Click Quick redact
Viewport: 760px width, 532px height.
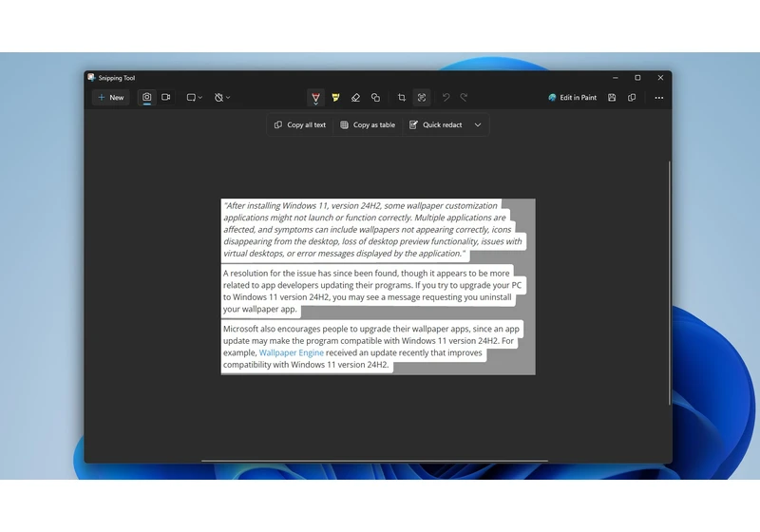pyautogui.click(x=436, y=125)
